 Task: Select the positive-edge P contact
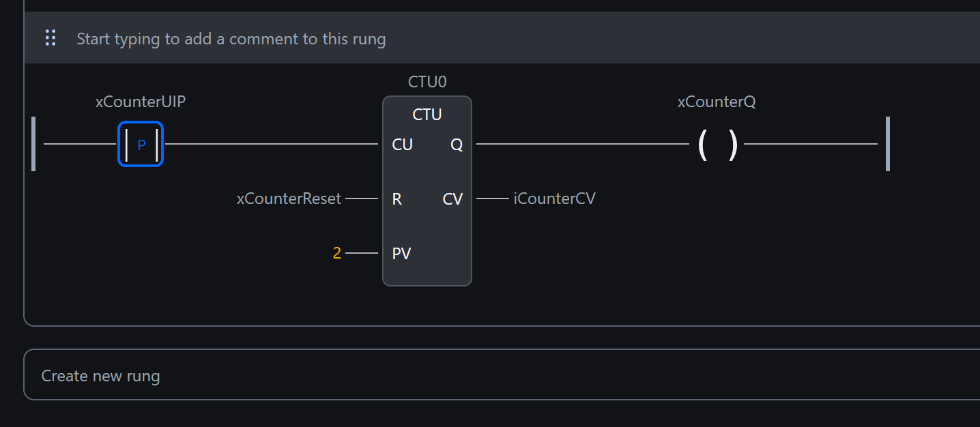[x=141, y=144]
